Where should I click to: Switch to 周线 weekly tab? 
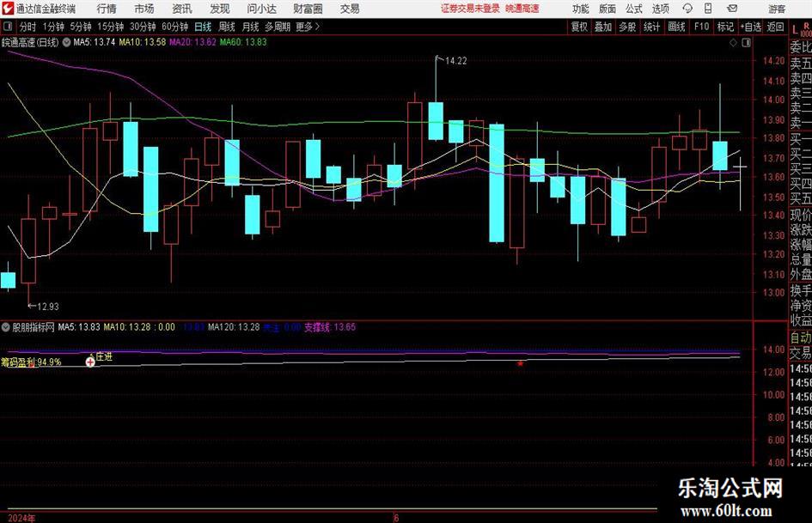click(x=227, y=27)
